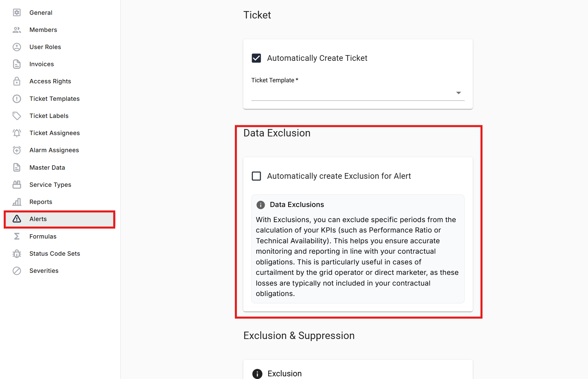Click the Ticket Assignees bell icon
The height and width of the screenshot is (379, 588).
pyautogui.click(x=17, y=133)
